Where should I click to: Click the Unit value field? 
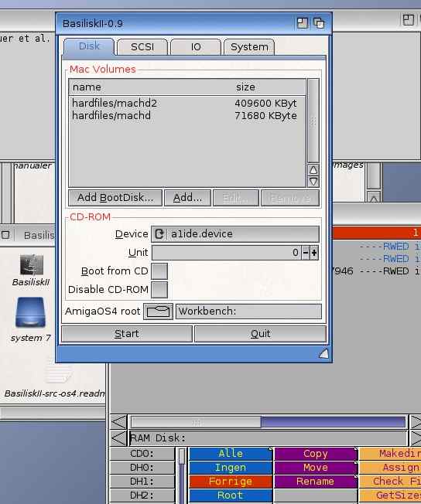pos(227,253)
